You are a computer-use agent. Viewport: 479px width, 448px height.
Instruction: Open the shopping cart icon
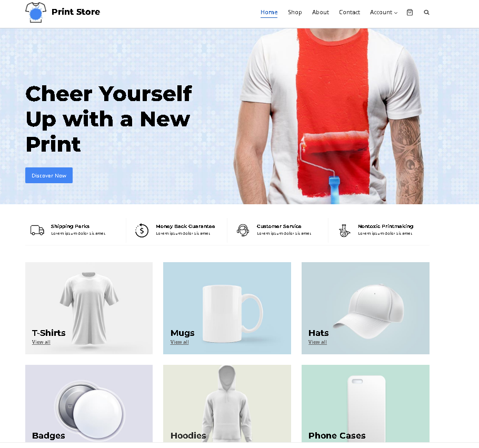tap(410, 12)
